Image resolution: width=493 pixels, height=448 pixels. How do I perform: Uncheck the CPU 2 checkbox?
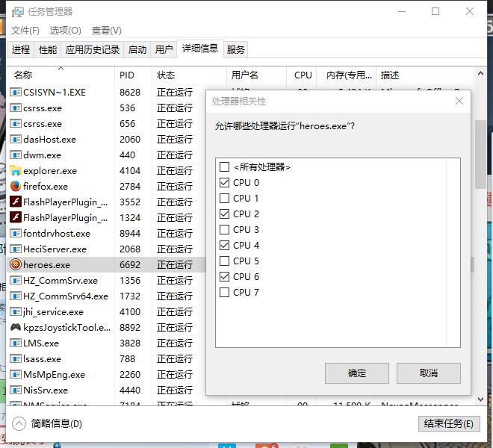pyautogui.click(x=224, y=214)
